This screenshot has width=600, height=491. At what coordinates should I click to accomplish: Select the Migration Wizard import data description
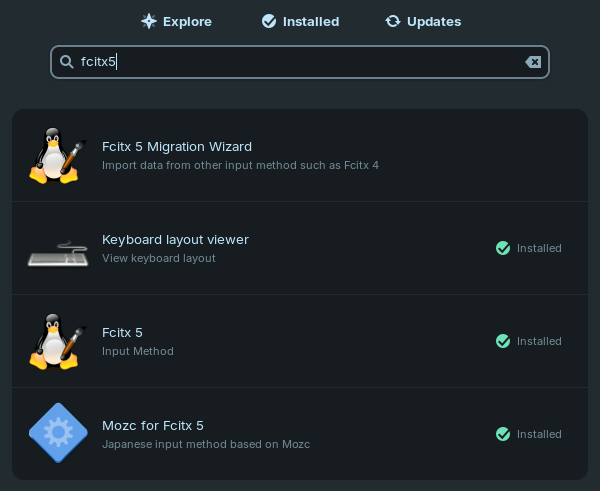[240, 165]
